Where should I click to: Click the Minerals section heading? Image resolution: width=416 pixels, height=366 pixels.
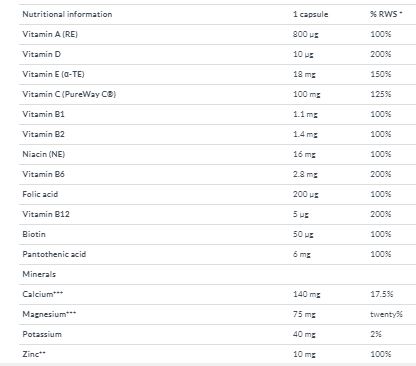pos(39,274)
